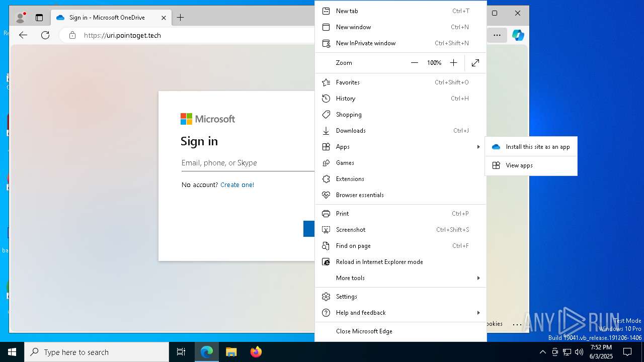Open the network tray icon
The width and height of the screenshot is (644, 362).
point(567,352)
